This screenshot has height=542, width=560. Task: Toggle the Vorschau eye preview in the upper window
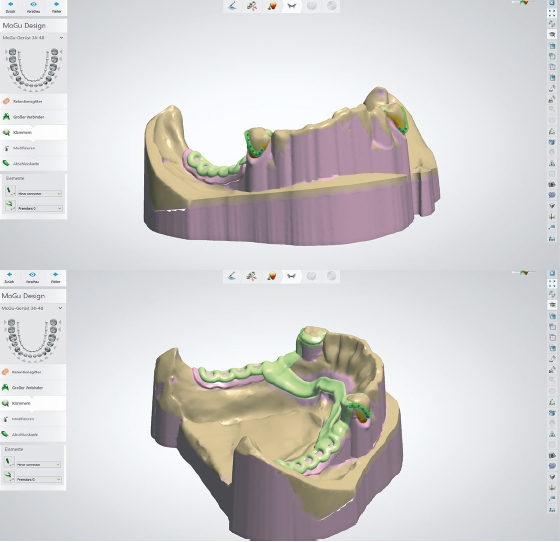pos(33,7)
